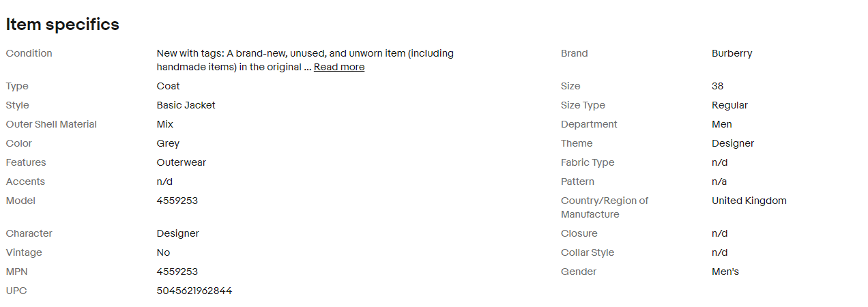Select the Grey color value

[168, 143]
